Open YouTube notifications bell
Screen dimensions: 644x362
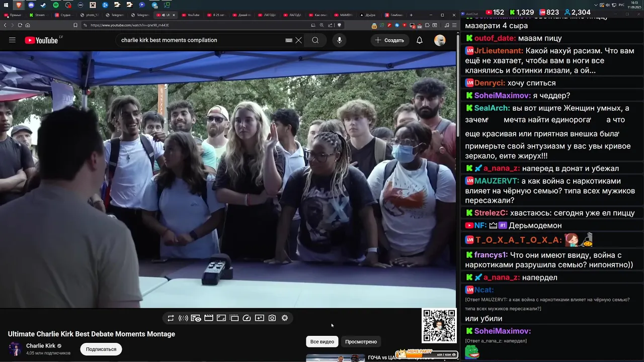419,40
